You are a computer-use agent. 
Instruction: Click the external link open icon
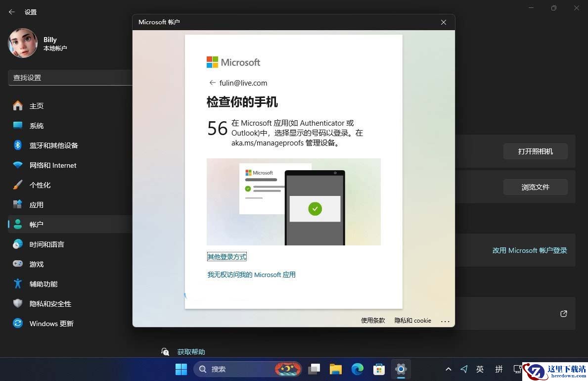564,314
